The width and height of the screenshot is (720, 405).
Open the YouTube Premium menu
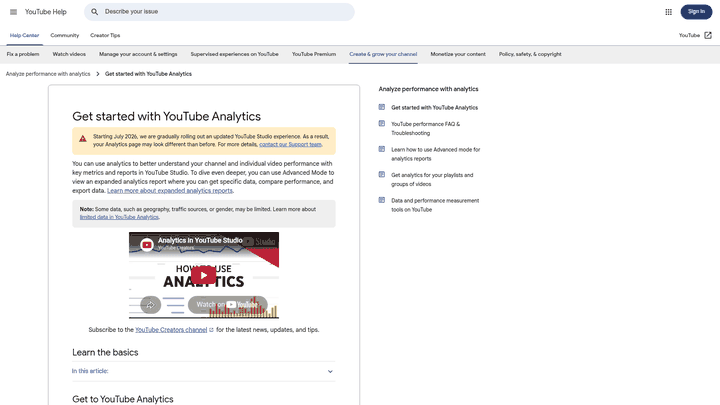[x=314, y=54]
